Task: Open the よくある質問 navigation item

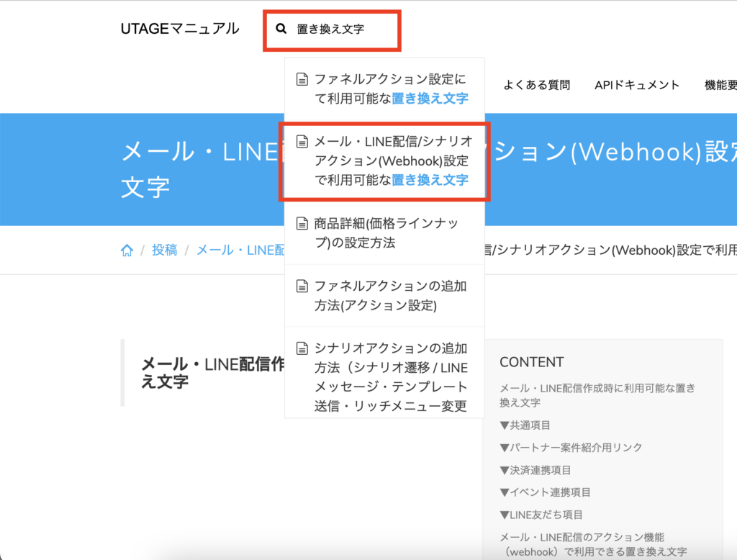Action: point(537,85)
